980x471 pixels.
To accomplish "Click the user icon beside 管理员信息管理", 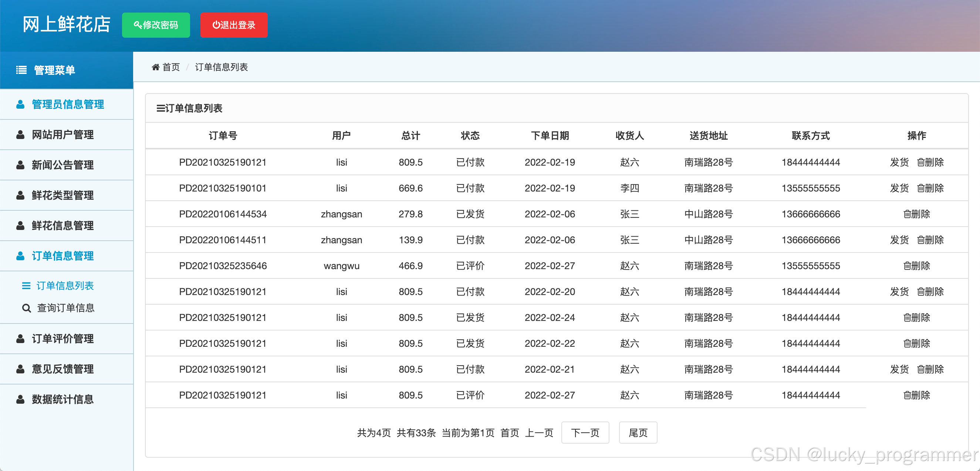I will coord(21,104).
